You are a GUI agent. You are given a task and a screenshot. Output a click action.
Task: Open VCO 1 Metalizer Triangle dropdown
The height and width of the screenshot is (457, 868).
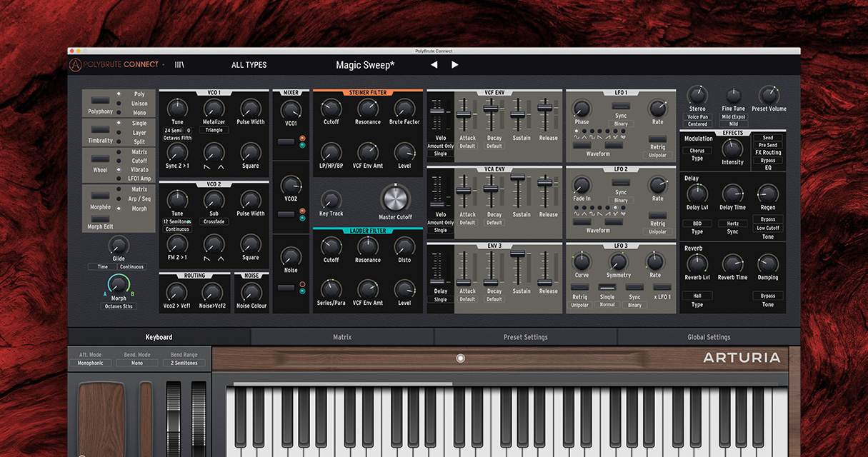pos(214,130)
